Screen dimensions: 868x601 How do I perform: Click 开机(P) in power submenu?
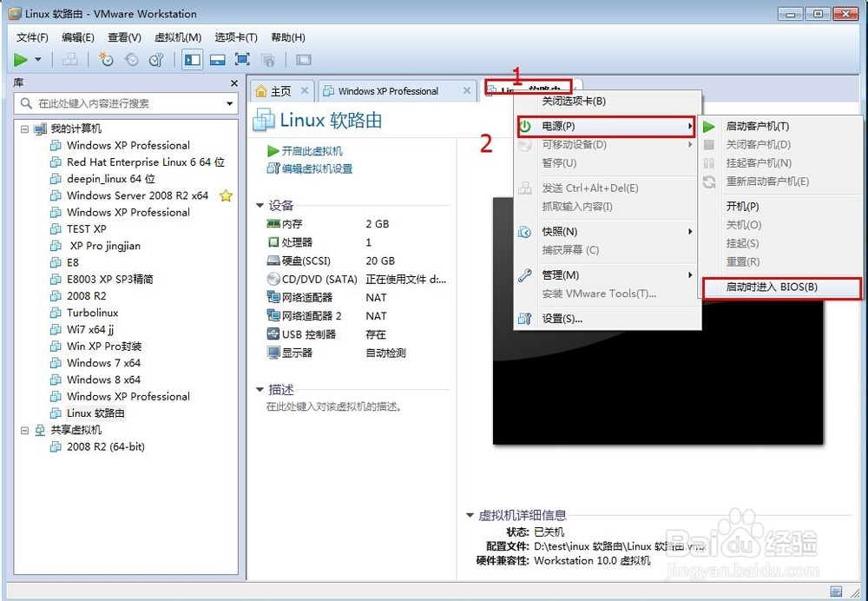click(x=780, y=207)
